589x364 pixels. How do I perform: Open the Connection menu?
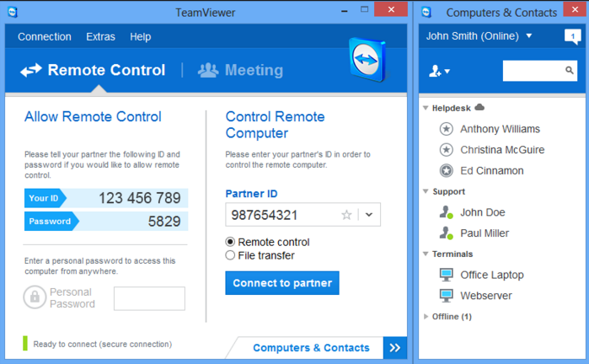click(45, 37)
